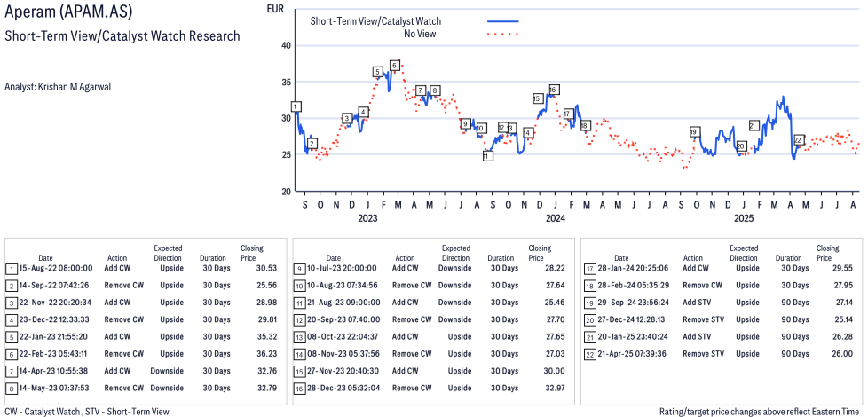The image size is (868, 417).
Task: Select the date 21-Apr-25 07:39:36
Action: coord(633,354)
